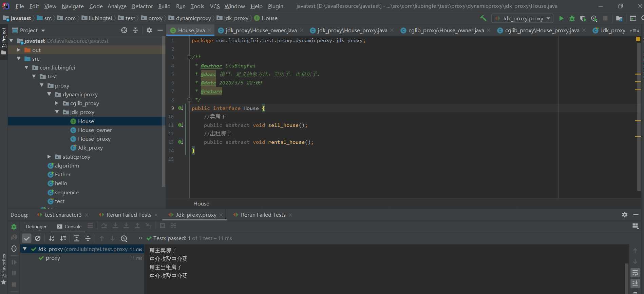Expand the out folder in project tree
Screen dimensions: 644x294
pyautogui.click(x=19, y=50)
